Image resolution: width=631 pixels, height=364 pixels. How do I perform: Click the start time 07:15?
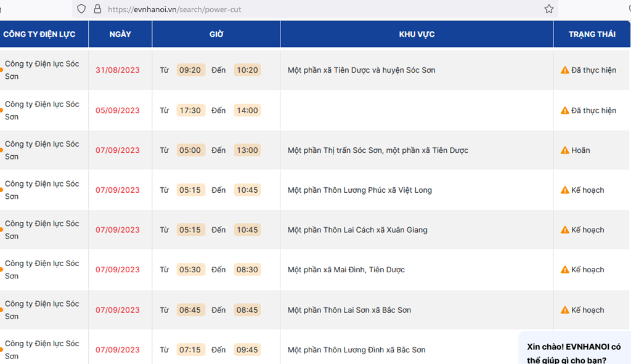click(190, 349)
